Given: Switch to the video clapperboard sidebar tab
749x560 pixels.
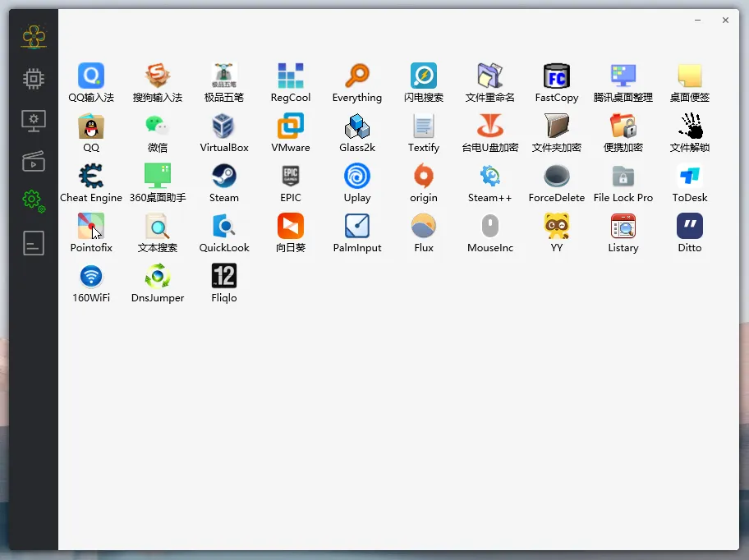Looking at the screenshot, I should pos(34,161).
